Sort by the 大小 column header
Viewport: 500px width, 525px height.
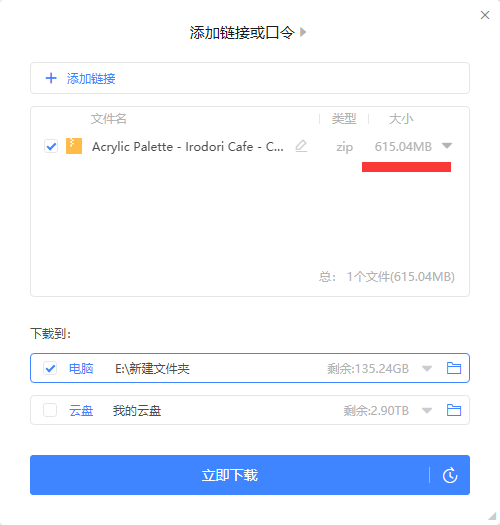(x=401, y=119)
